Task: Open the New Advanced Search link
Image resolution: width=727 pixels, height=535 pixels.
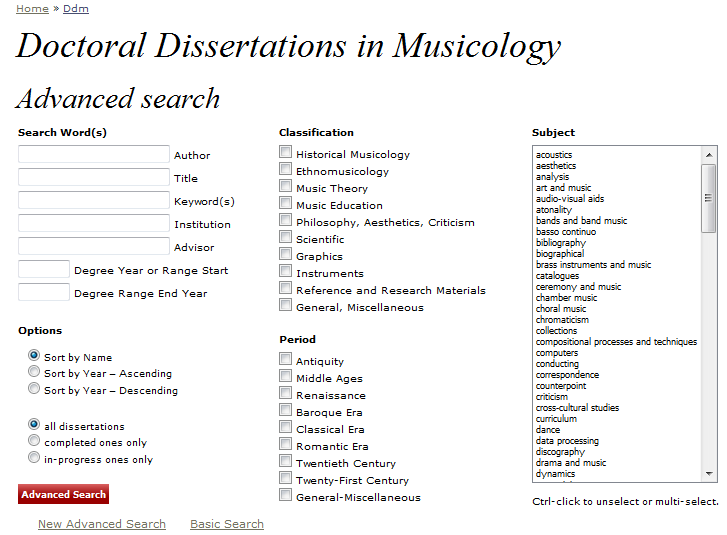Action: point(102,524)
